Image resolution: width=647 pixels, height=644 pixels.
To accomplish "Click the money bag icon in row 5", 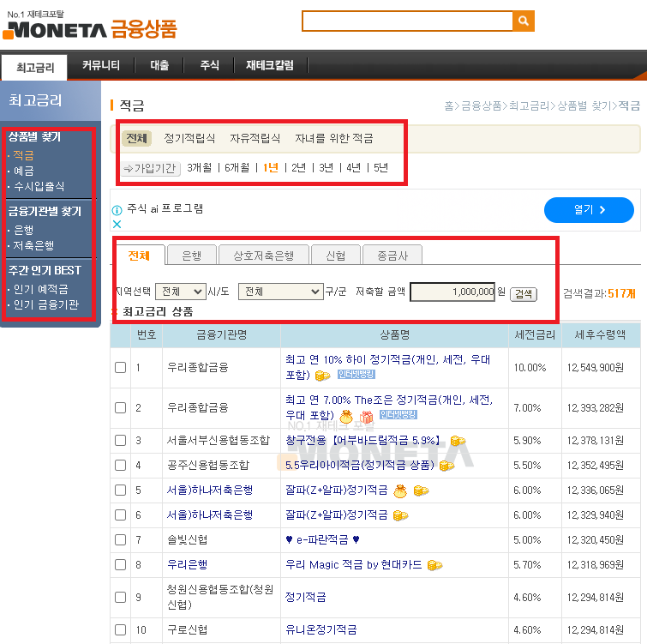I will click(x=400, y=491).
